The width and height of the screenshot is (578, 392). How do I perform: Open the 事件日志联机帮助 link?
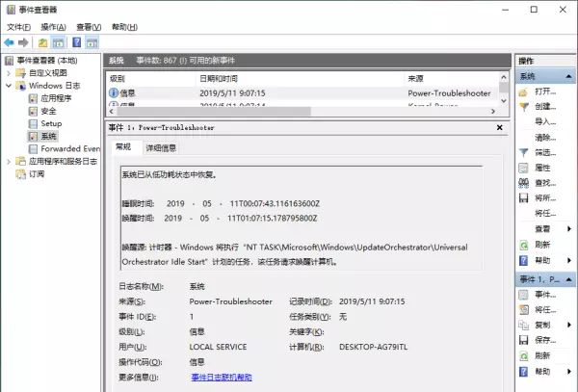click(222, 378)
